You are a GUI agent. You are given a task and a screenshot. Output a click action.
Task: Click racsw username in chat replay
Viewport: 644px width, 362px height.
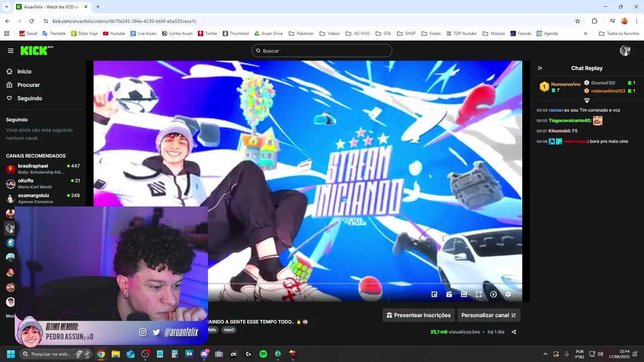pos(555,110)
